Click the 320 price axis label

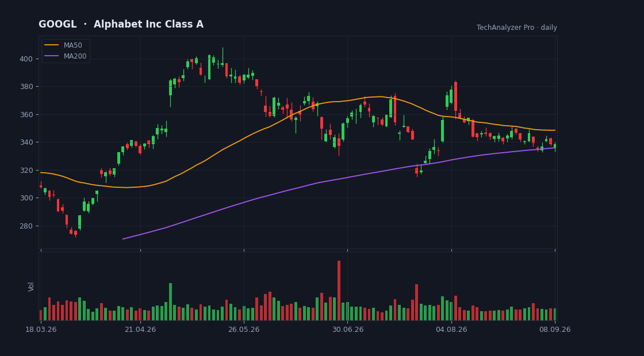[x=26, y=170]
